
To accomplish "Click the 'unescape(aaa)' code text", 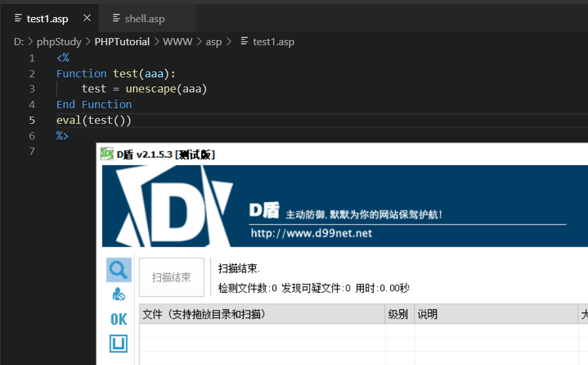I will (x=166, y=89).
